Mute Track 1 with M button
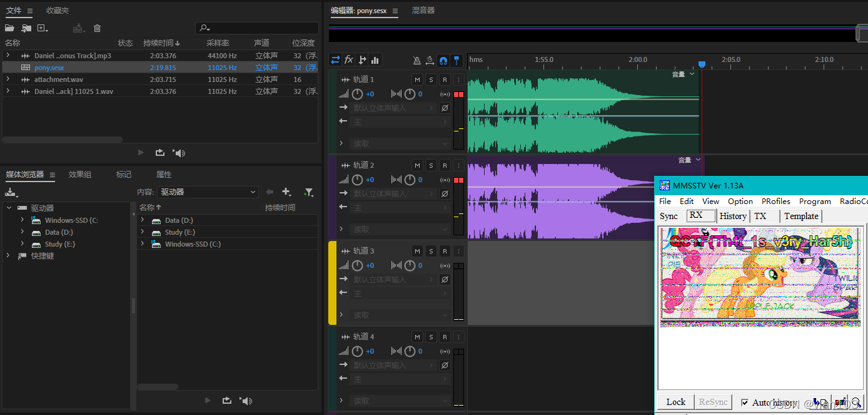 click(417, 79)
